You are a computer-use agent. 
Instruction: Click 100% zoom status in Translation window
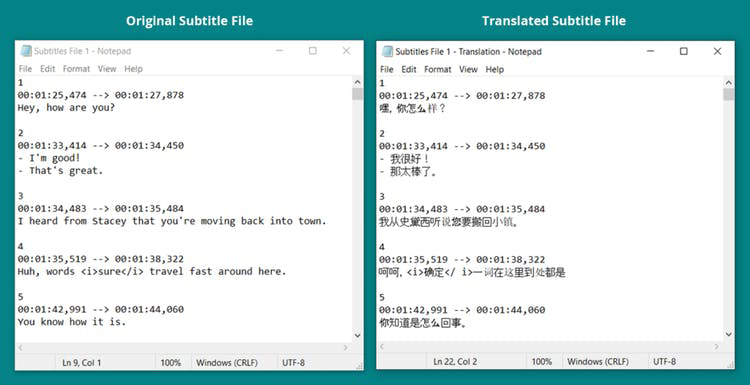pos(541,362)
